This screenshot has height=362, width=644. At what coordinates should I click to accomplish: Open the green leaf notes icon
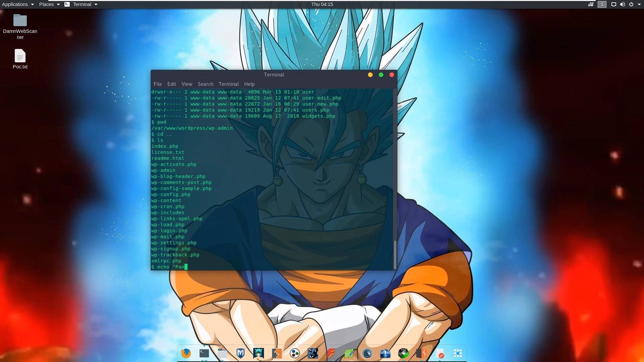349,353
